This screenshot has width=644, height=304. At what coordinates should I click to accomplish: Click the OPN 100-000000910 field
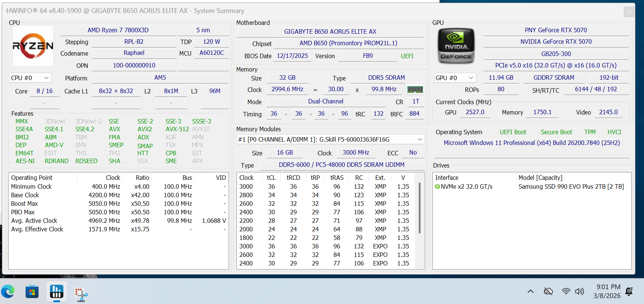coord(134,65)
